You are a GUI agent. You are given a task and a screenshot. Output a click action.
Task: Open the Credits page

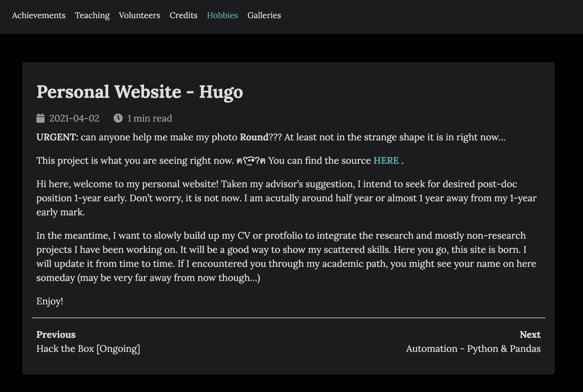tap(184, 16)
